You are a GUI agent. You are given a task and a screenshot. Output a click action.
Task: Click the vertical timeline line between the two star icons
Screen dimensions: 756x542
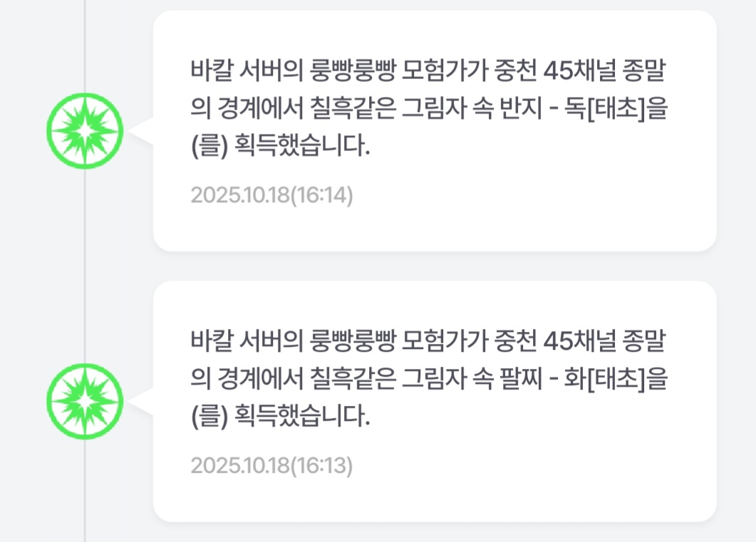click(85, 267)
